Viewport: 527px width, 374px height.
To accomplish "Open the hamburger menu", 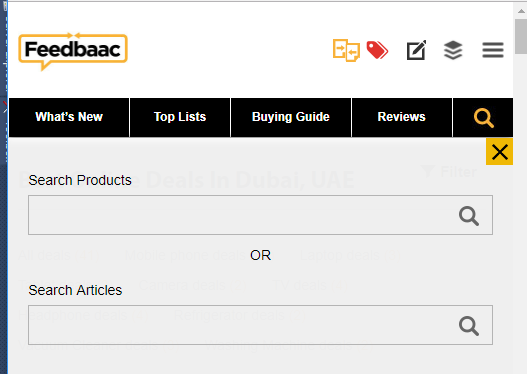I will (x=493, y=50).
